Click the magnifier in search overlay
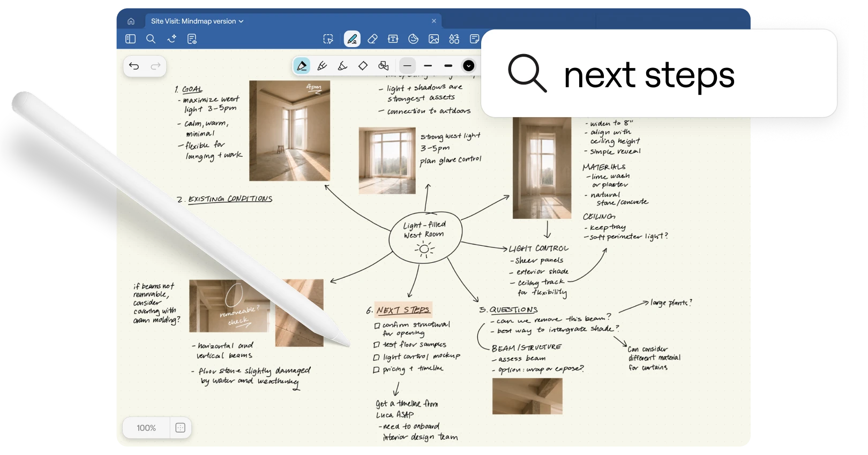The height and width of the screenshot is (455, 868). pos(527,73)
